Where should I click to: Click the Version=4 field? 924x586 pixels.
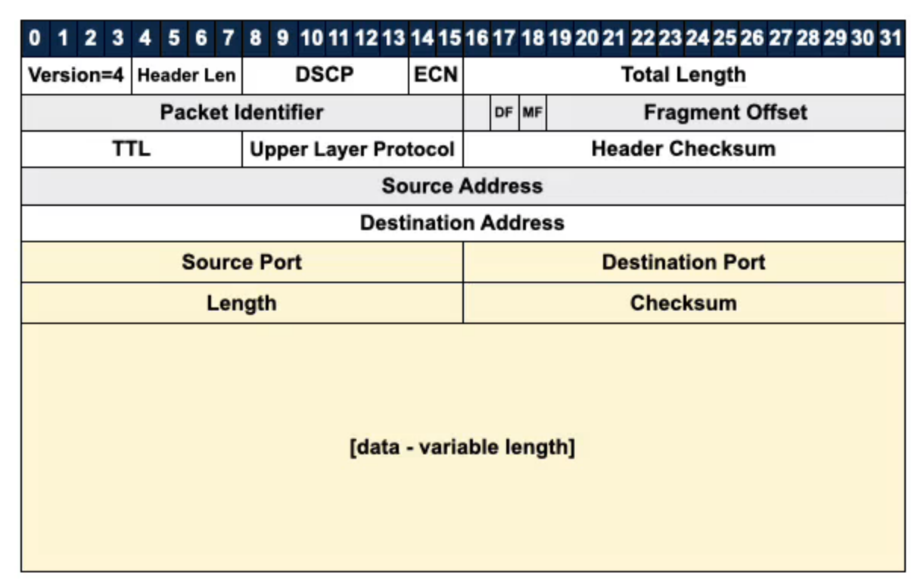click(x=76, y=76)
